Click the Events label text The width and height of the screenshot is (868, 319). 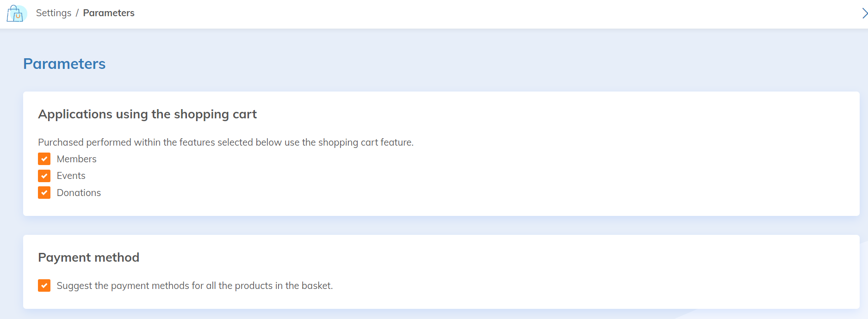click(x=71, y=176)
